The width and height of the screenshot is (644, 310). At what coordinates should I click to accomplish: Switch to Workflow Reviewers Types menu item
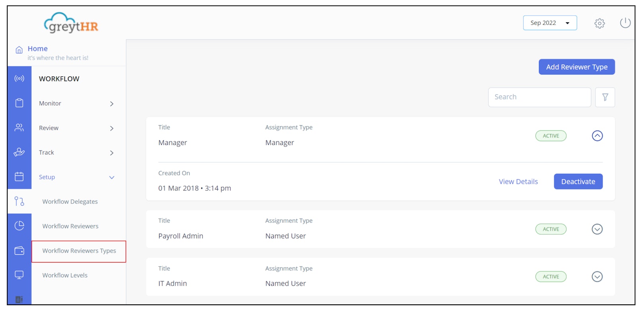[79, 251]
